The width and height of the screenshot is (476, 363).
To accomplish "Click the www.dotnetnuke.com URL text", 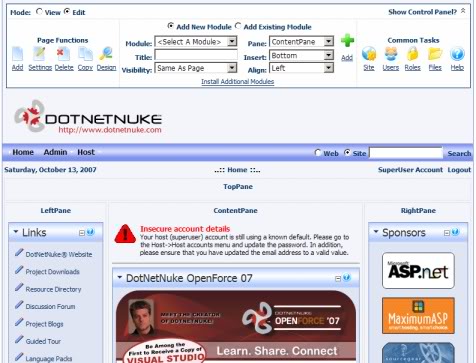I will pyautogui.click(x=110, y=130).
